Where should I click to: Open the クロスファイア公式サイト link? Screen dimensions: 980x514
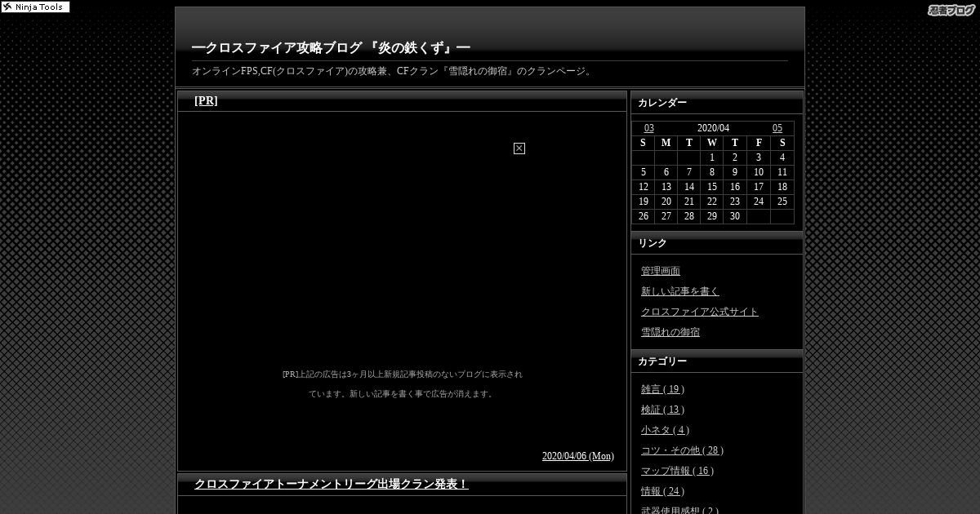coord(700,312)
